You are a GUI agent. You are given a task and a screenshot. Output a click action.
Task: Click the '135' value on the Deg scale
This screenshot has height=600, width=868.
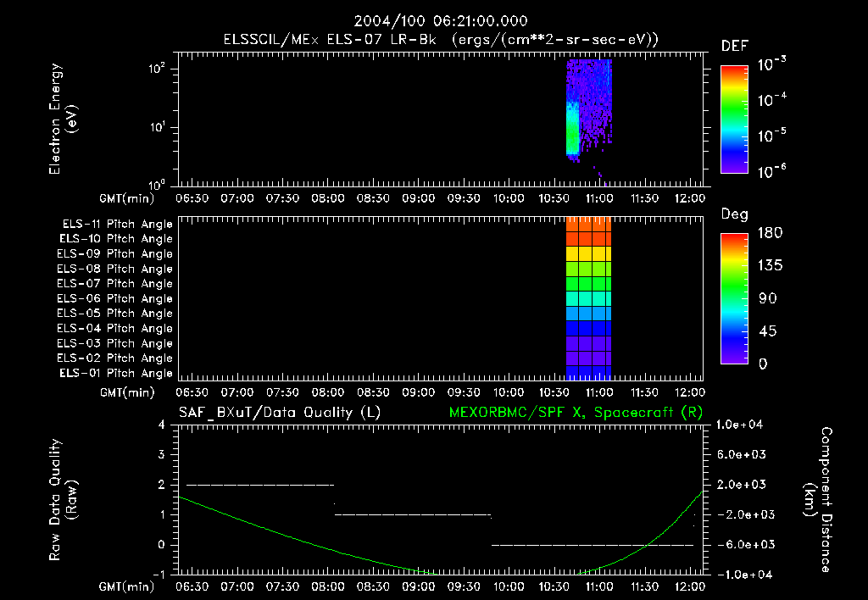coord(770,266)
